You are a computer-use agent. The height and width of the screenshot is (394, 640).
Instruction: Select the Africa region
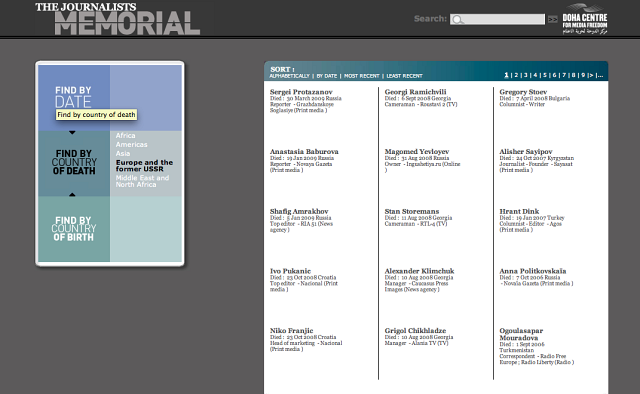(x=125, y=136)
